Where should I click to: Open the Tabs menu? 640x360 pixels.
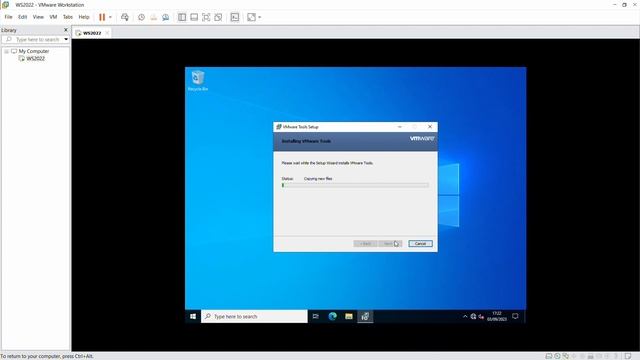(x=68, y=17)
